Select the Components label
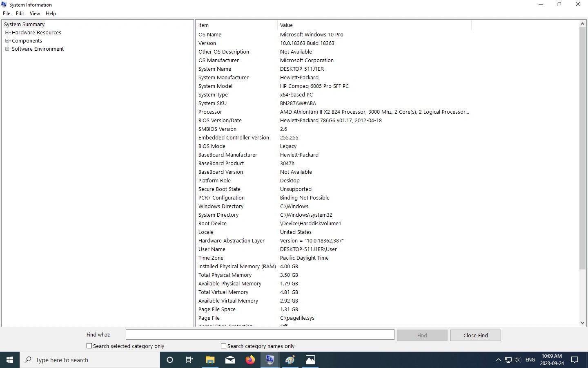The height and width of the screenshot is (368, 588). [27, 41]
